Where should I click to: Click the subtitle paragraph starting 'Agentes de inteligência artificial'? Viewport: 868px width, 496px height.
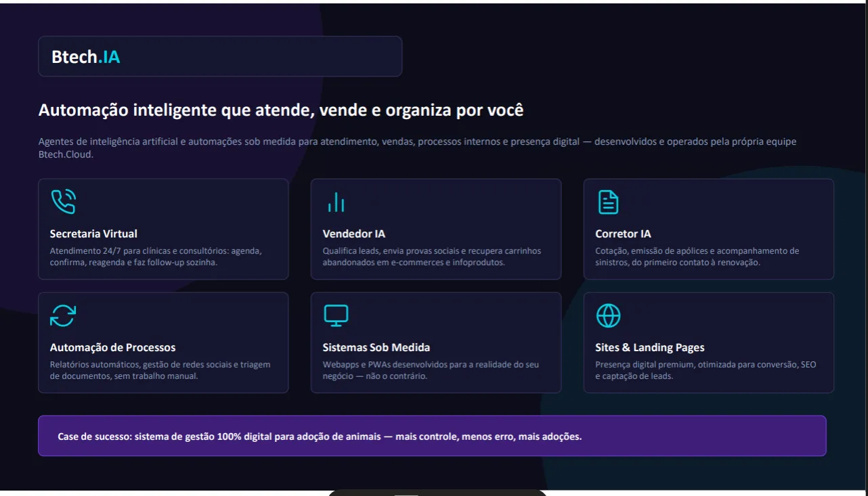[x=417, y=148]
